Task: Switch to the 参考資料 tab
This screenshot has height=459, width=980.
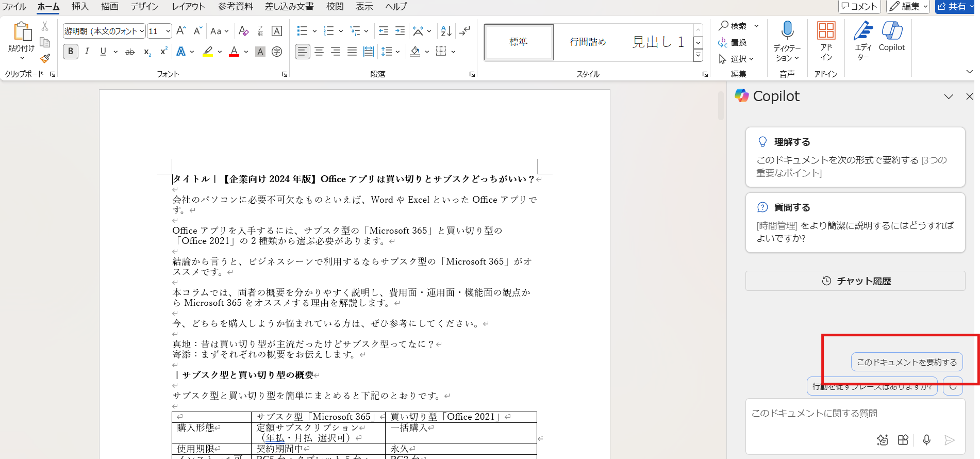Action: (236, 7)
